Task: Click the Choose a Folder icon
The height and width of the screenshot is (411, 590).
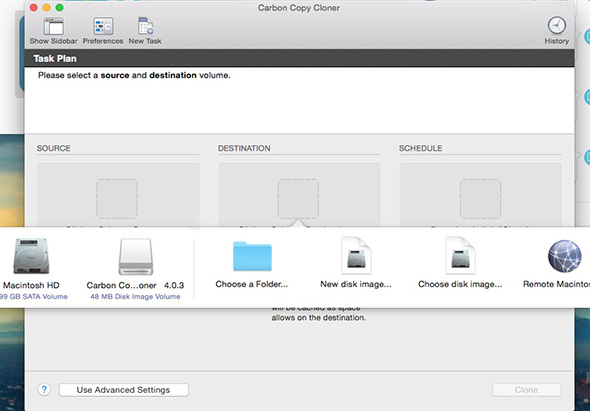Action: coord(252,256)
